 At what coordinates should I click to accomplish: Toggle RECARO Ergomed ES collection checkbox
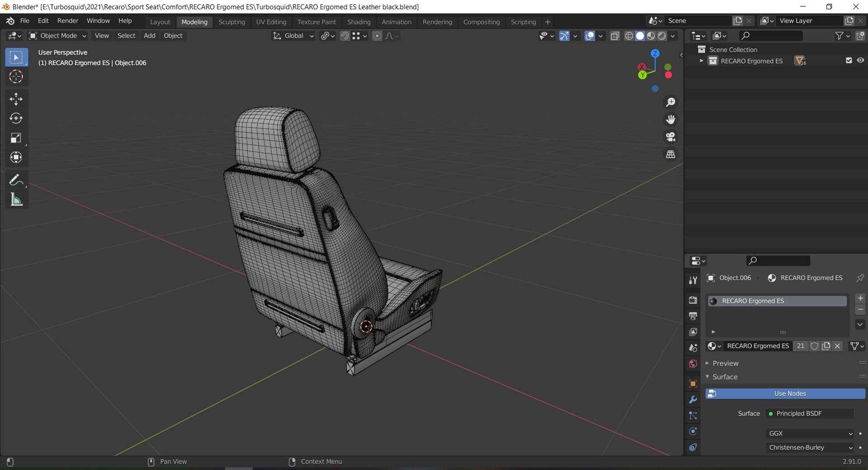(849, 61)
